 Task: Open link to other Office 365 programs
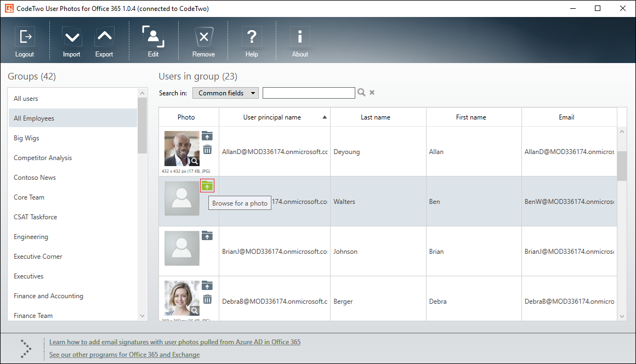124,354
